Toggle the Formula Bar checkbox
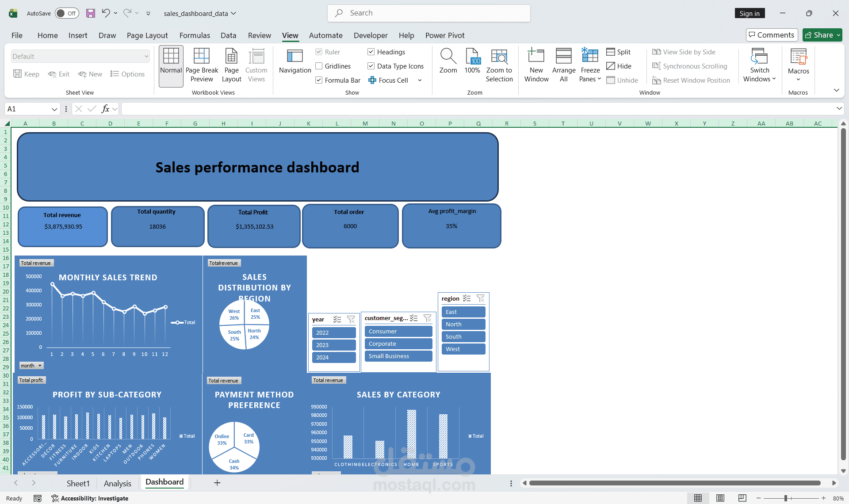The height and width of the screenshot is (504, 849). [319, 80]
